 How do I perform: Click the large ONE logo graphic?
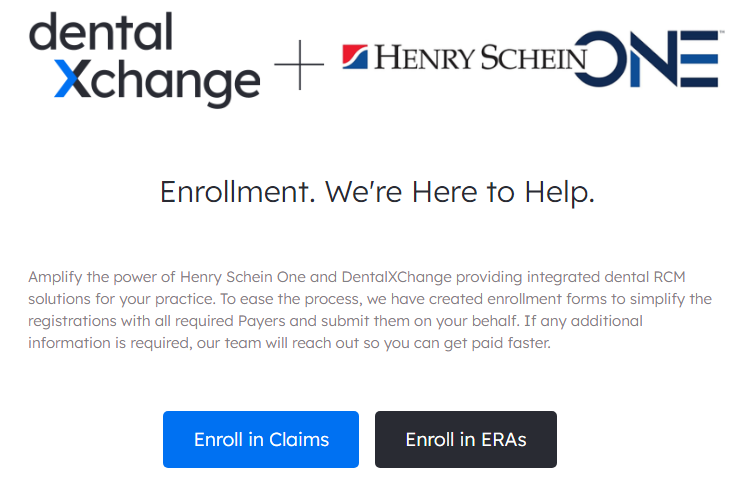tap(648, 59)
